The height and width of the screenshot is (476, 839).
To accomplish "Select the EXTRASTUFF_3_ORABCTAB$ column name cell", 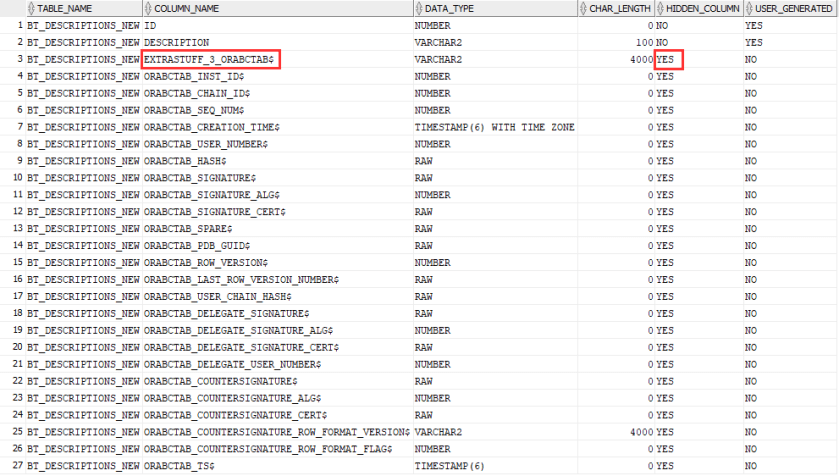I will pyautogui.click(x=210, y=60).
